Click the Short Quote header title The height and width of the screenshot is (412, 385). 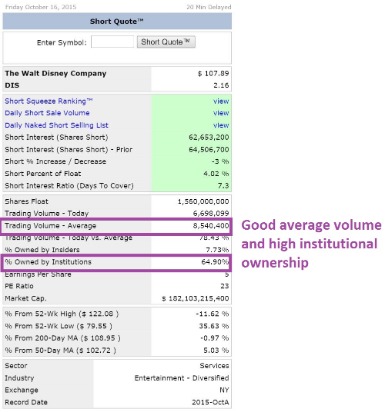pyautogui.click(x=117, y=21)
